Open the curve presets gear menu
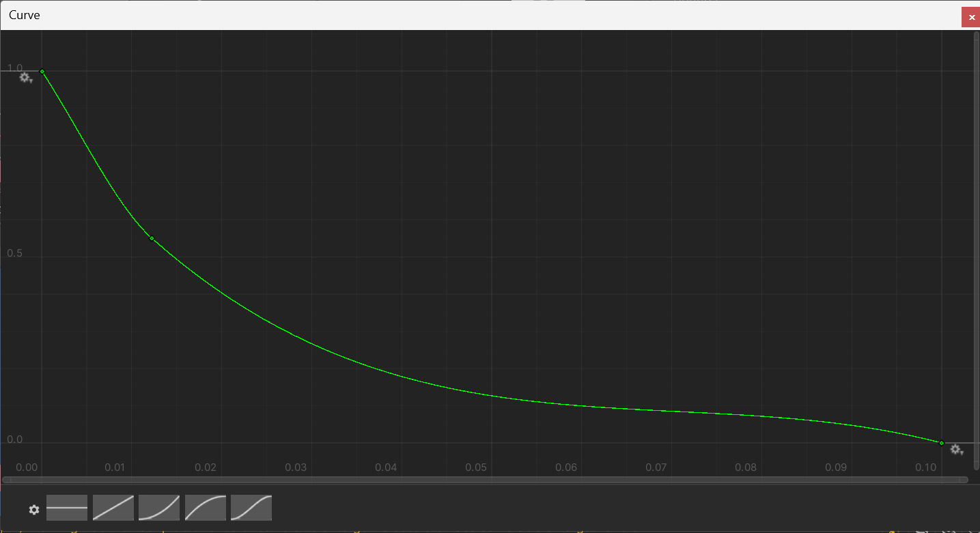The image size is (980, 533). click(x=34, y=509)
